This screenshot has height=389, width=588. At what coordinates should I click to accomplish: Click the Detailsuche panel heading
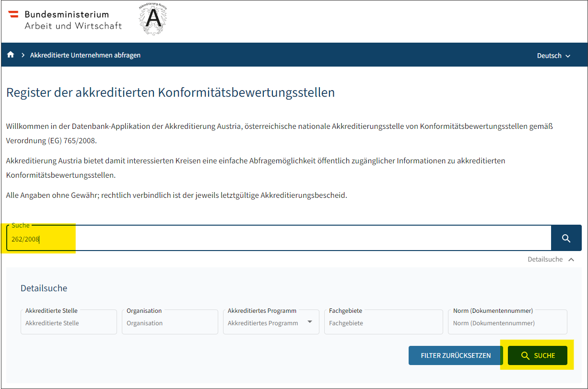44,288
